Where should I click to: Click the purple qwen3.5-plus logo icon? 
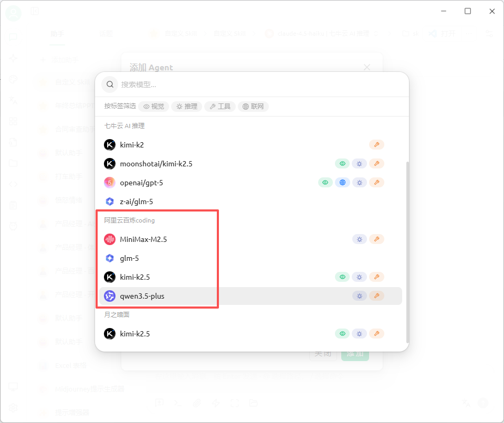click(x=110, y=296)
